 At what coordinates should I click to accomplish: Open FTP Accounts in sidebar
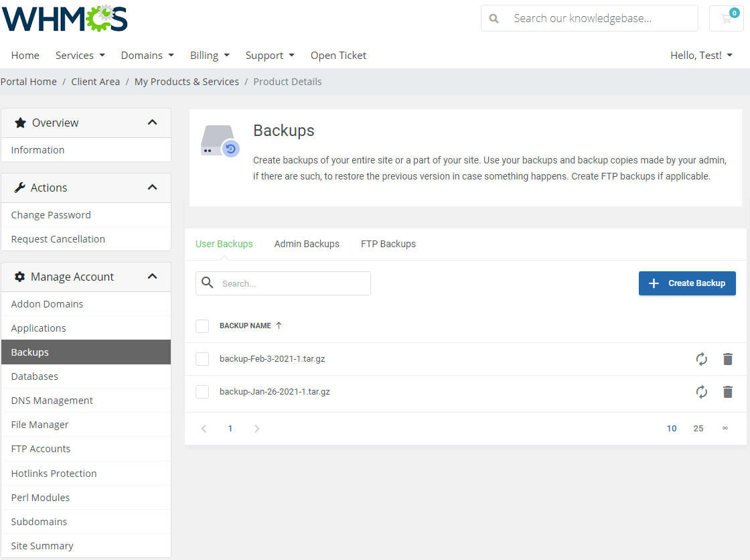tap(86, 449)
